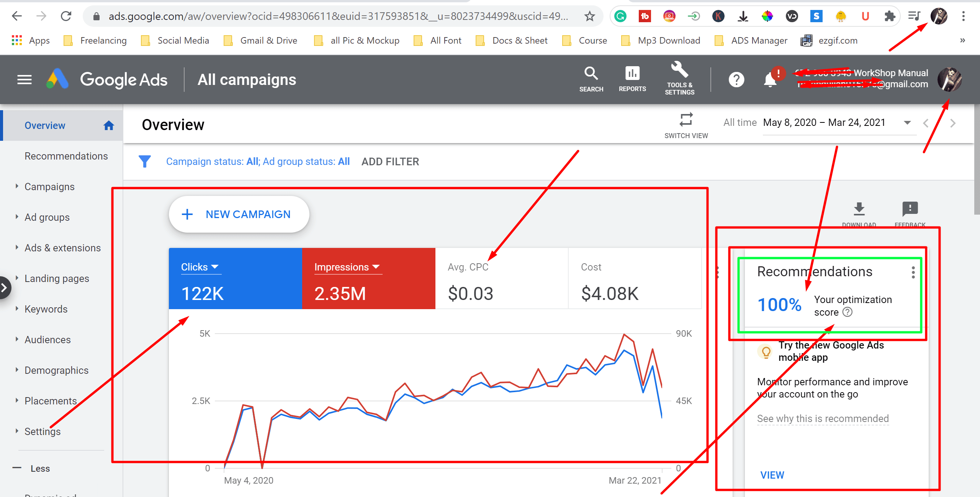This screenshot has width=980, height=497.
Task: Open the Apps grid shortcut
Action: [x=31, y=41]
